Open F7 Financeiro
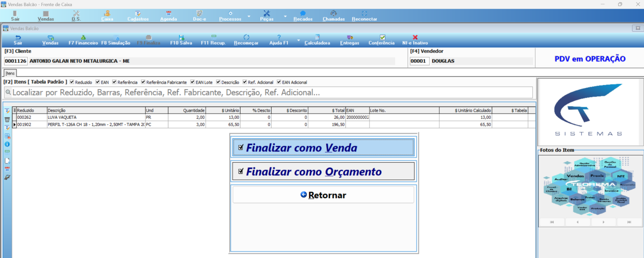Image resolution: width=644 pixels, height=258 pixels. (83, 40)
